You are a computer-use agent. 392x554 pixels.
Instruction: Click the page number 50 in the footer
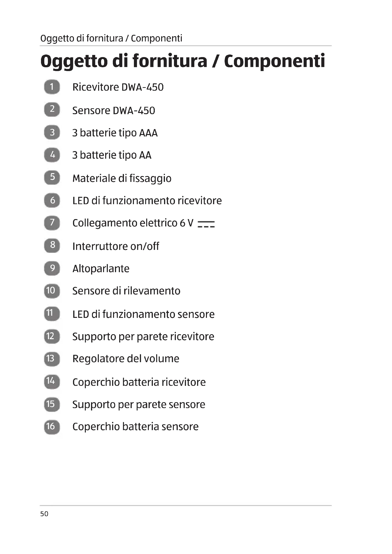(44, 514)
